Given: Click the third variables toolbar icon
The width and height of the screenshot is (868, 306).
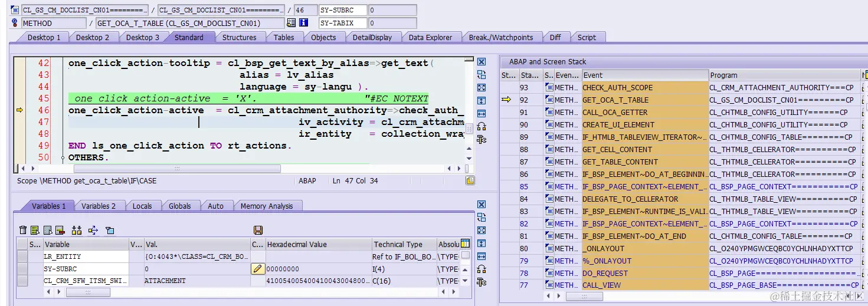Looking at the screenshot, I should (48, 231).
